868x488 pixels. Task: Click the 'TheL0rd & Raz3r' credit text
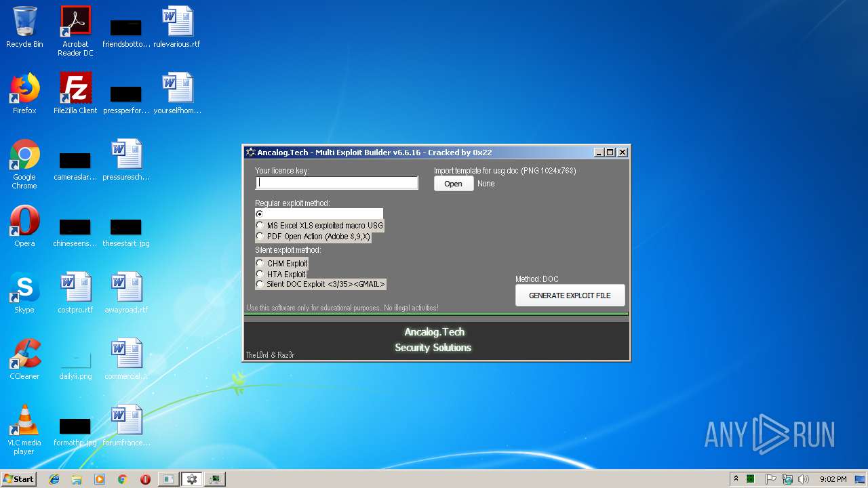(x=270, y=355)
